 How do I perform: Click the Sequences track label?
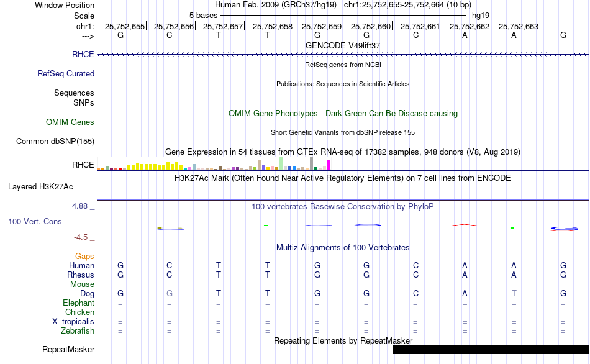coord(74,93)
